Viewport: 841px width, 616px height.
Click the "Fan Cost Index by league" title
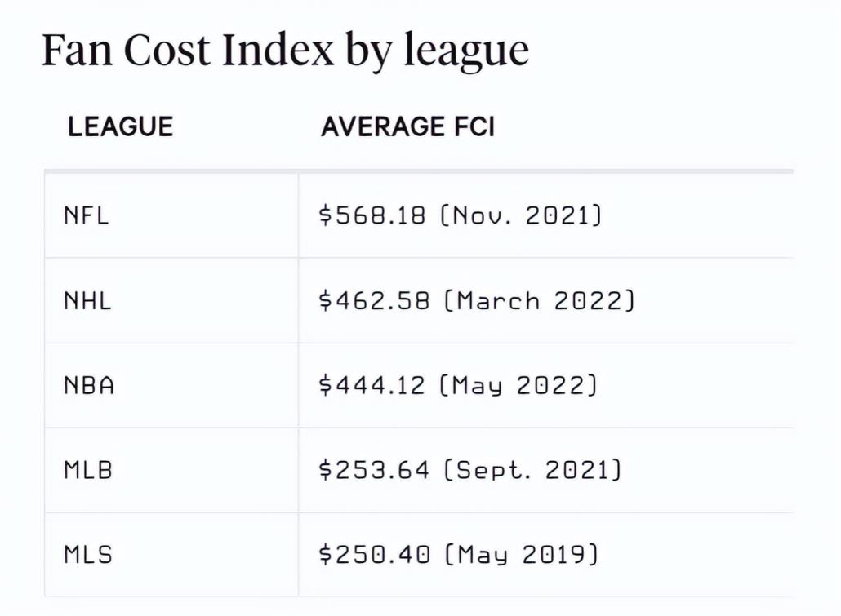click(x=285, y=51)
